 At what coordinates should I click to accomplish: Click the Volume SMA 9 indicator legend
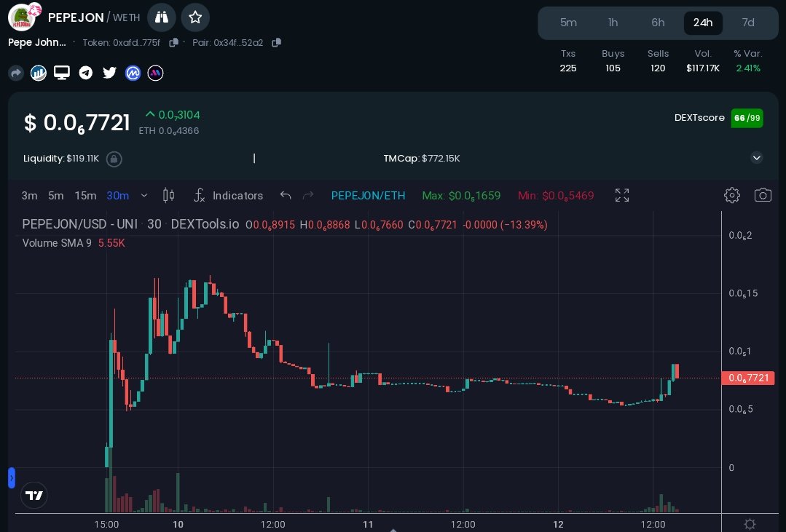coord(73,243)
